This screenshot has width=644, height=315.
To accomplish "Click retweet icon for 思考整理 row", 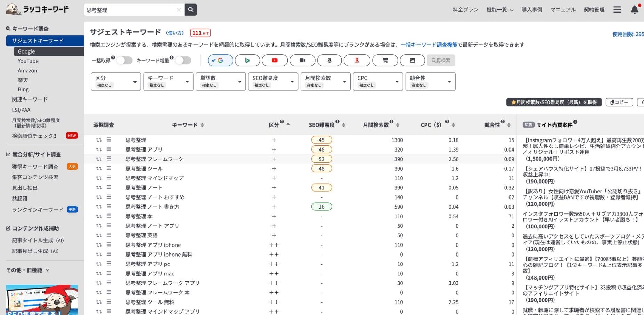I will 99,140.
